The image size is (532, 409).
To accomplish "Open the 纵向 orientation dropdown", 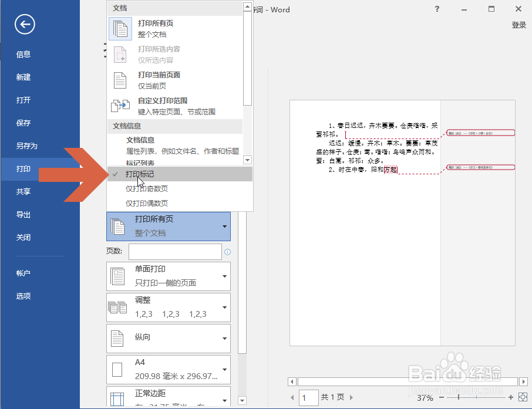I will 223,339.
